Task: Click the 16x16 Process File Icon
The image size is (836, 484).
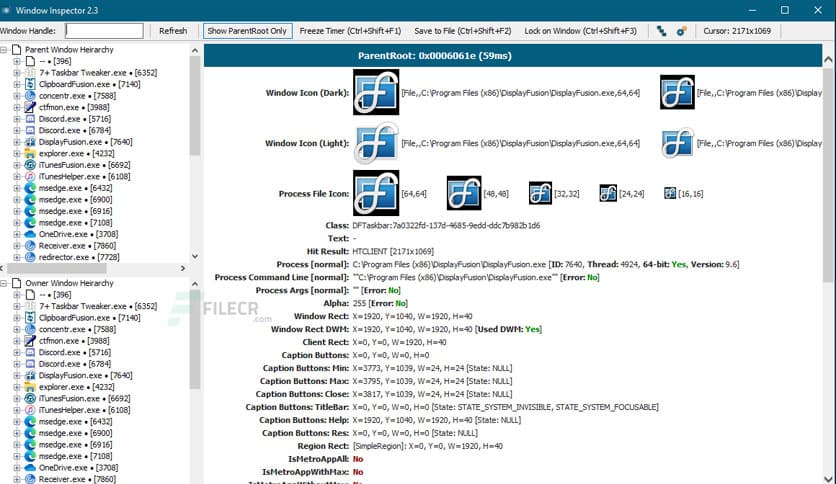Action: pos(670,193)
